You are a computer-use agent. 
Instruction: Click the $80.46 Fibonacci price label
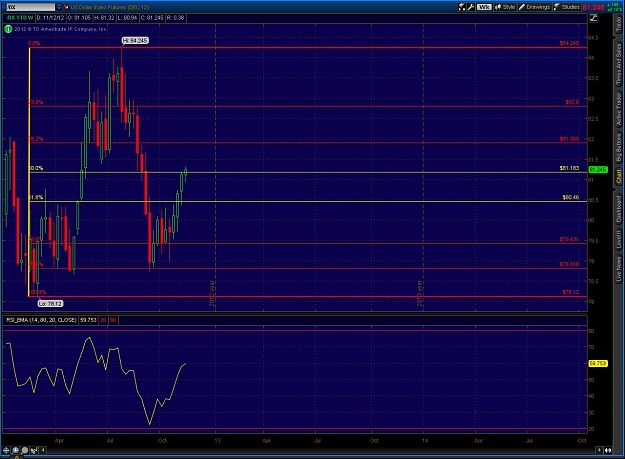click(571, 197)
